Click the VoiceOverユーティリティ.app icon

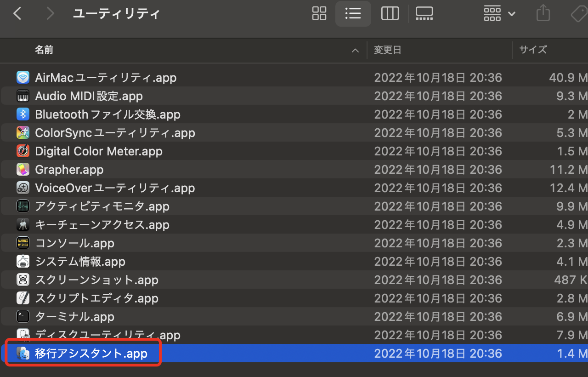tap(23, 188)
